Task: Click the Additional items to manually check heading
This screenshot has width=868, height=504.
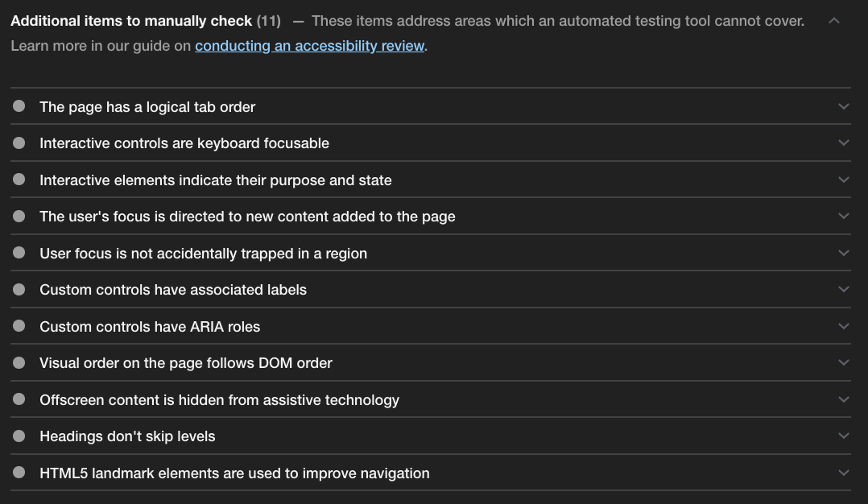Action: coord(131,21)
